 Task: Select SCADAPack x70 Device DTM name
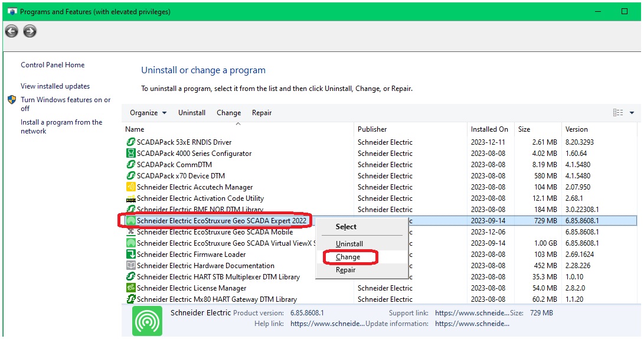pyautogui.click(x=181, y=176)
